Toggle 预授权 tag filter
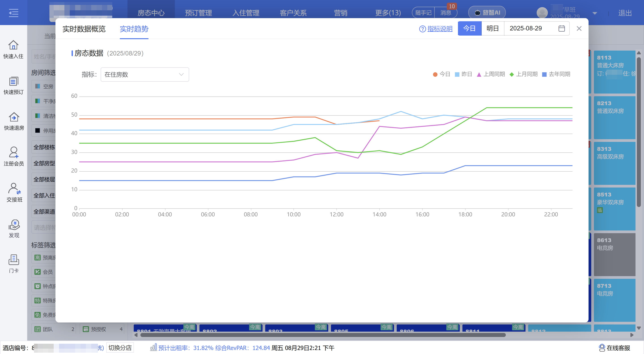Image resolution: width=644 pixels, height=354 pixels. (102, 329)
